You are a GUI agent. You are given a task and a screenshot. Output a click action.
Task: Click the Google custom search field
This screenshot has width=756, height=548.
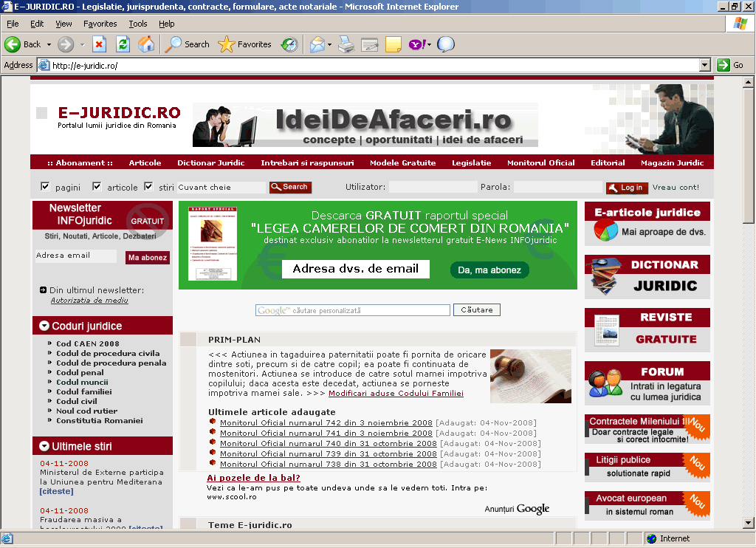point(352,310)
